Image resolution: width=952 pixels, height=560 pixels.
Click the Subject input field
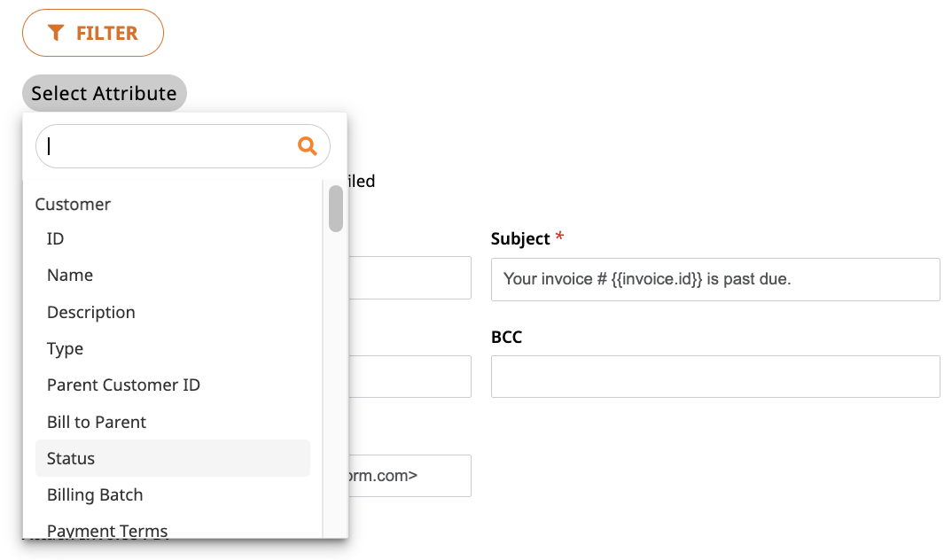(x=715, y=279)
